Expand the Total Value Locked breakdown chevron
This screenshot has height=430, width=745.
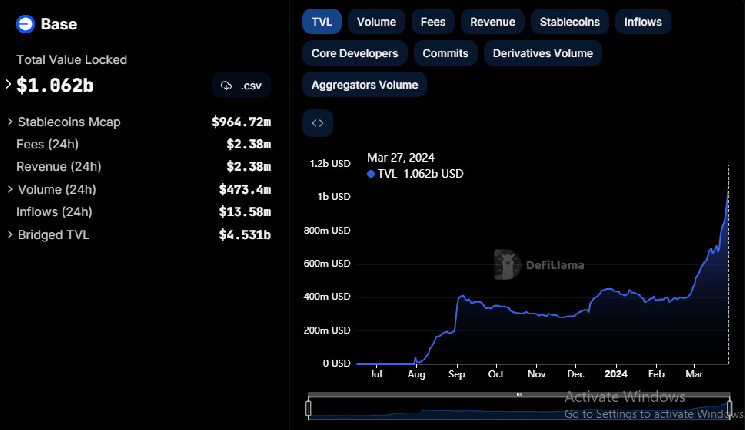click(x=8, y=85)
